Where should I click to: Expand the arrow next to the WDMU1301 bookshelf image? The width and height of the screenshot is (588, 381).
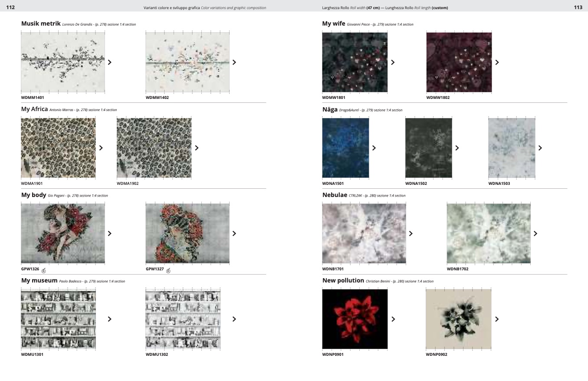tap(110, 319)
